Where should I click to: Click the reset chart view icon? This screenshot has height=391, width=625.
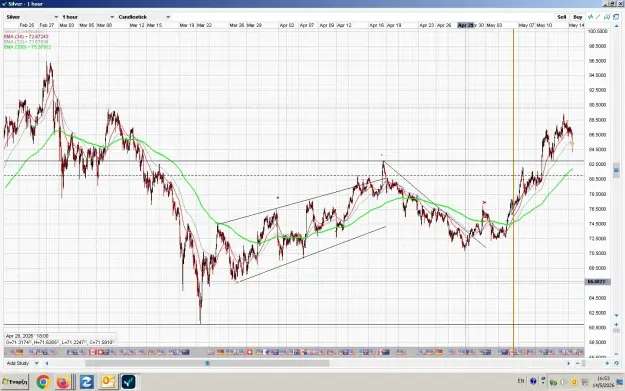point(616,363)
